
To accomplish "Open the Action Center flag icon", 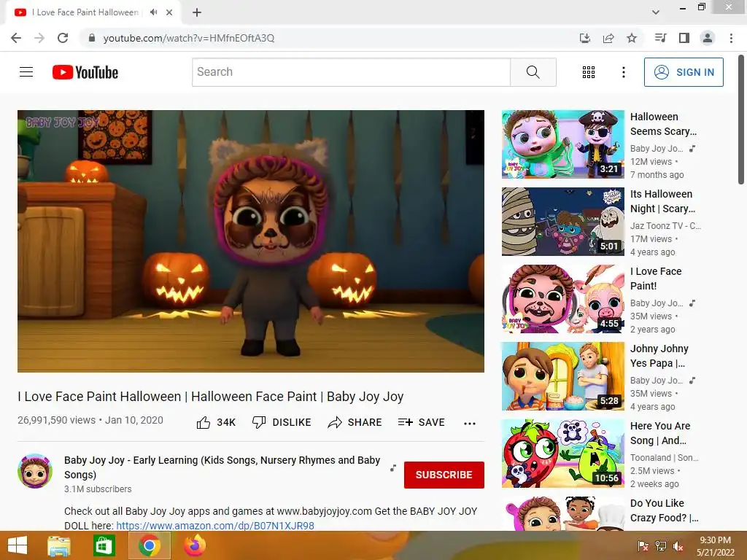I will pyautogui.click(x=643, y=546).
